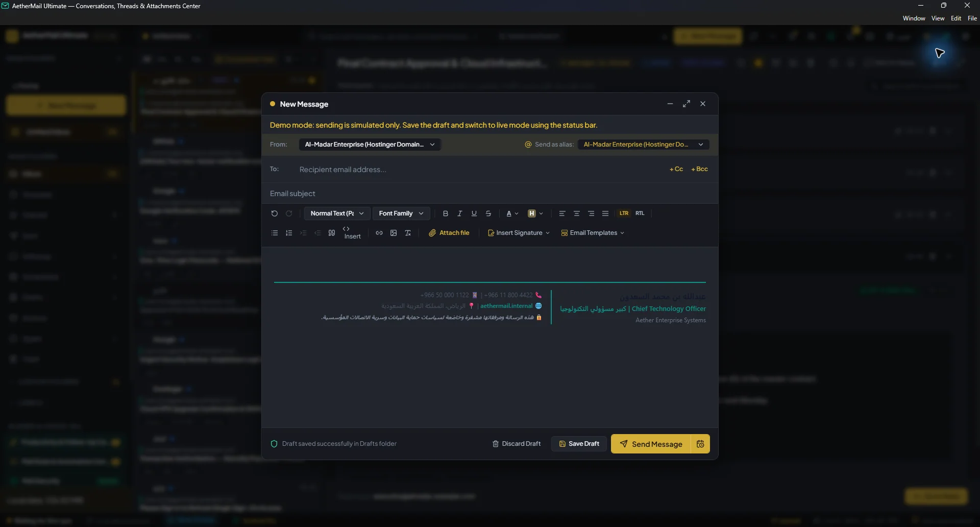Image resolution: width=980 pixels, height=527 pixels.
Task: Switch text direction to RTL
Action: (640, 213)
